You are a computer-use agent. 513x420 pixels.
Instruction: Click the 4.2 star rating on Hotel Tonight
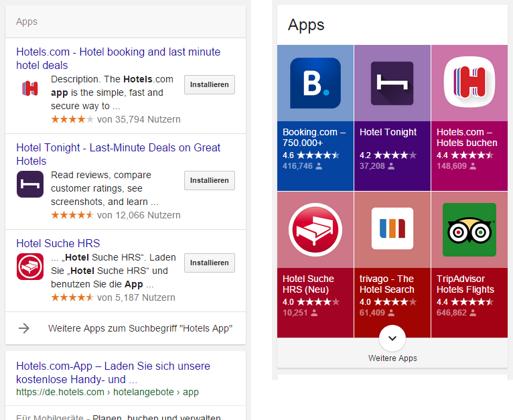coord(388,155)
